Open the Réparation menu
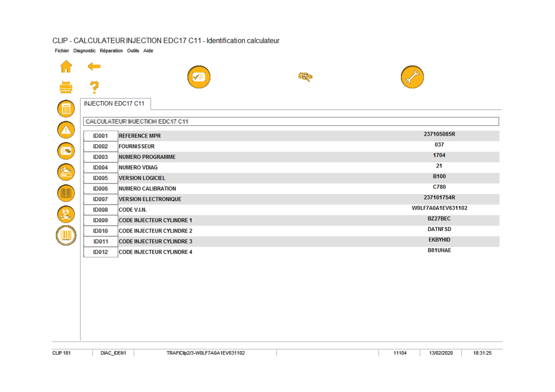The image size is (555, 392). (x=111, y=51)
